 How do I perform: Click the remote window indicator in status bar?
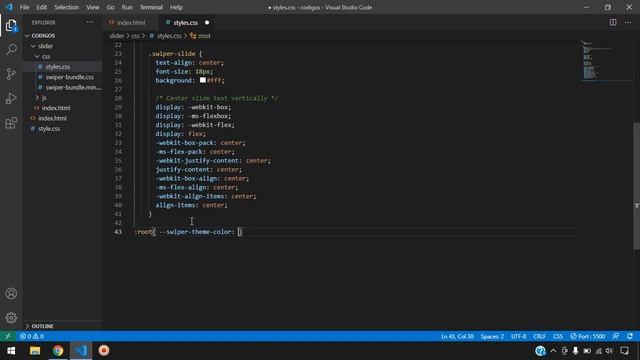[8, 336]
